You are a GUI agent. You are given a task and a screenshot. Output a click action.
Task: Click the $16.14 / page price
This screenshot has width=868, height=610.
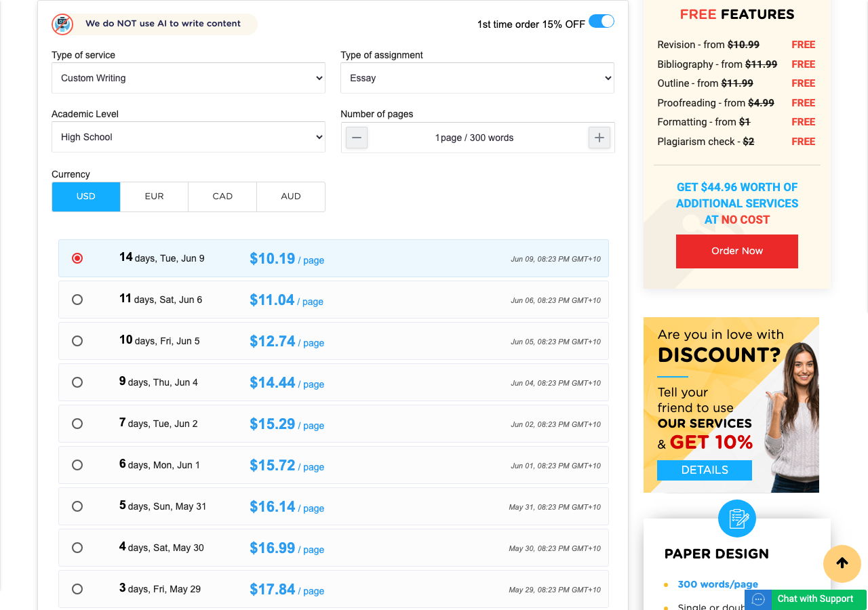point(287,506)
